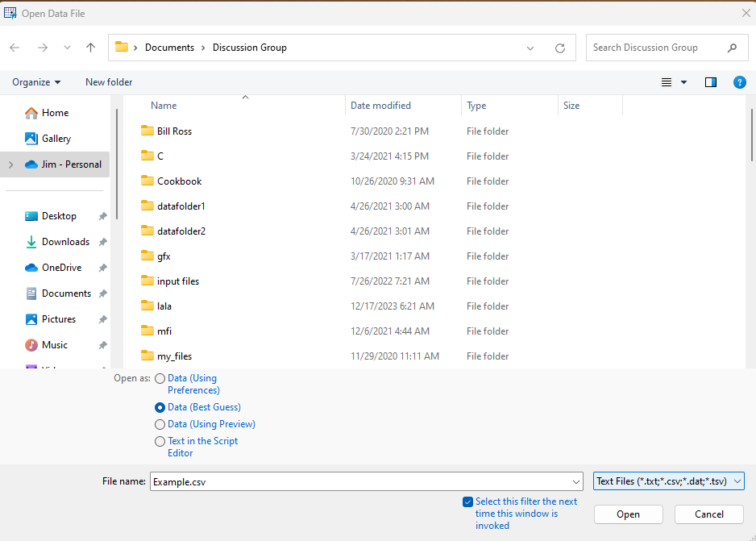
Task: Click the datafolder1 folder icon
Action: [147, 206]
